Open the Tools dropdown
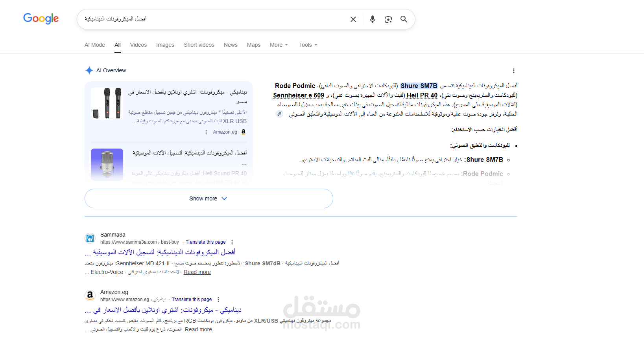Image resolution: width=644 pixels, height=338 pixels. pos(308,45)
